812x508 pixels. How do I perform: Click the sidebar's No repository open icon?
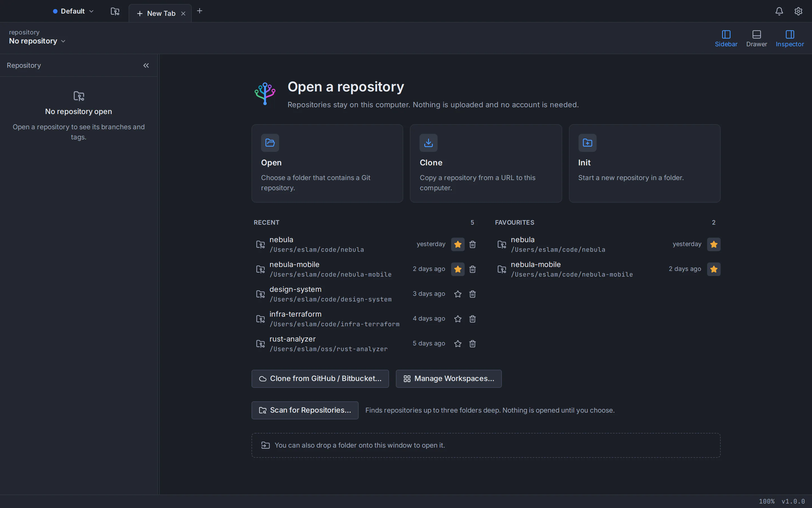79,96
